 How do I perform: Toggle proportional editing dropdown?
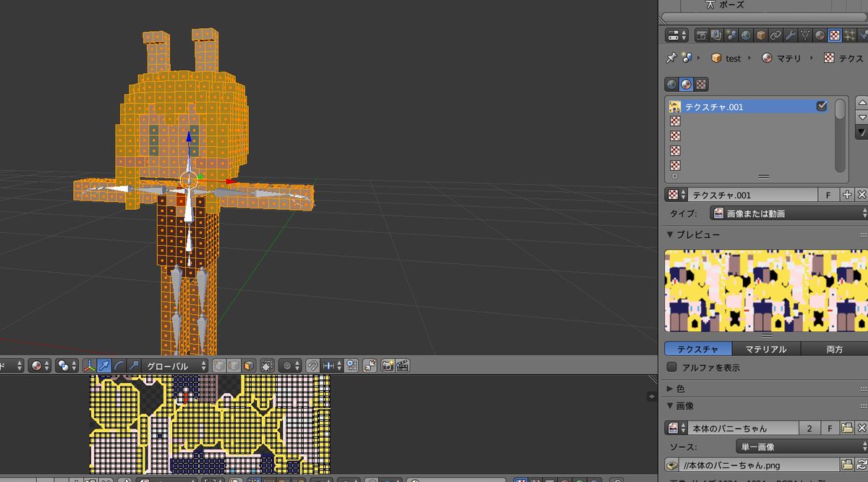coord(289,365)
